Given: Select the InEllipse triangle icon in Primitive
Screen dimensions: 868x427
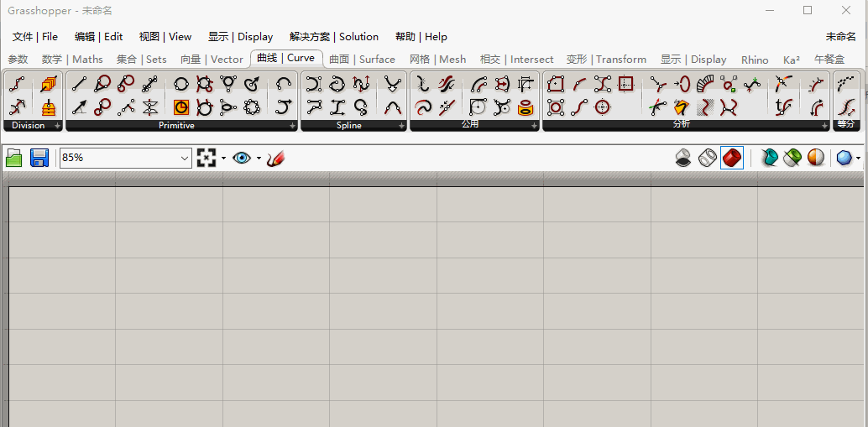Looking at the screenshot, I should pyautogui.click(x=228, y=107).
